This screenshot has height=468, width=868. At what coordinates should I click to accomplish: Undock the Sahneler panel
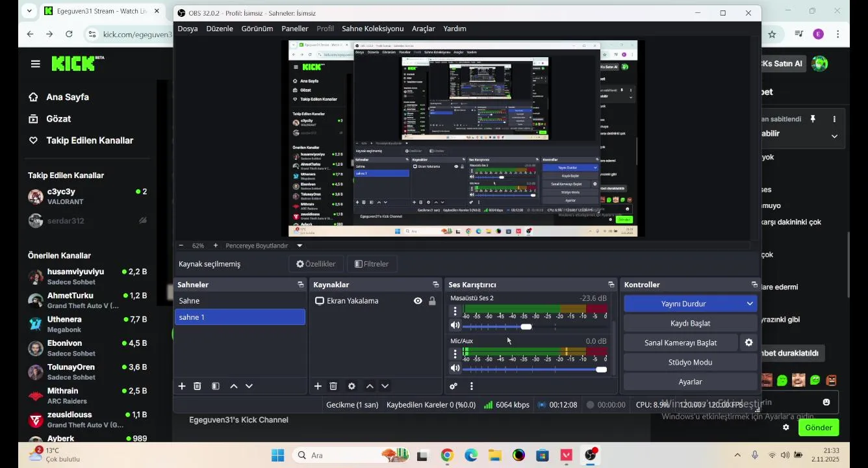pos(301,285)
